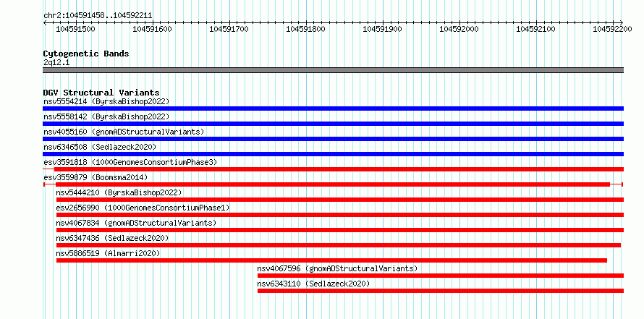Click red bar under esv3591818
This screenshot has width=644, height=319.
[x=339, y=169]
